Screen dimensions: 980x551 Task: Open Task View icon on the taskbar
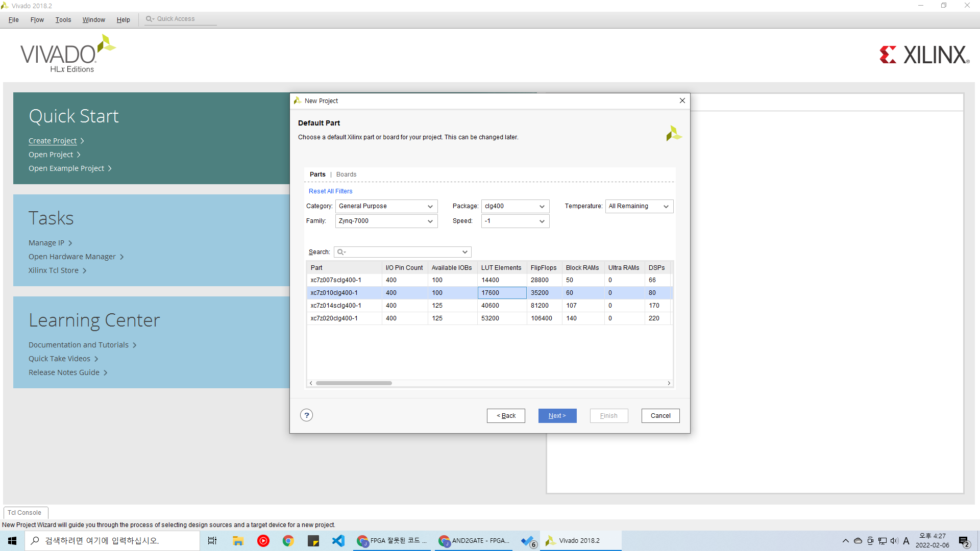pos(212,541)
